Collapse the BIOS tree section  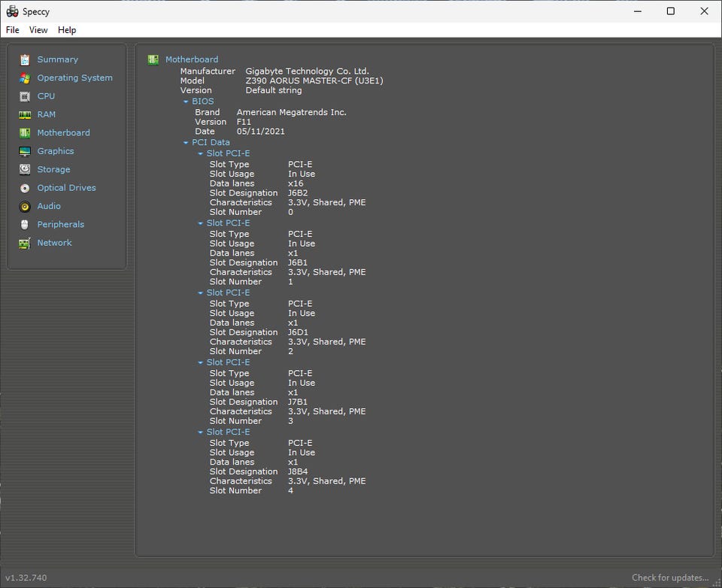pyautogui.click(x=186, y=102)
